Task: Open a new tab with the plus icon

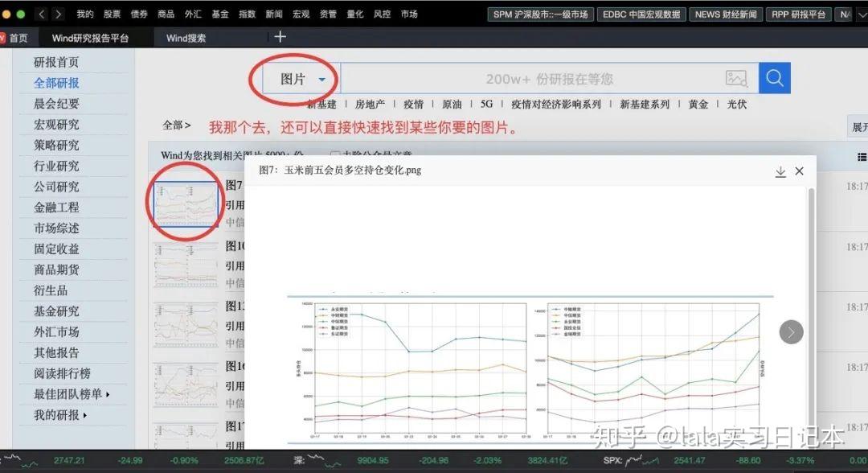Action: pos(280,36)
